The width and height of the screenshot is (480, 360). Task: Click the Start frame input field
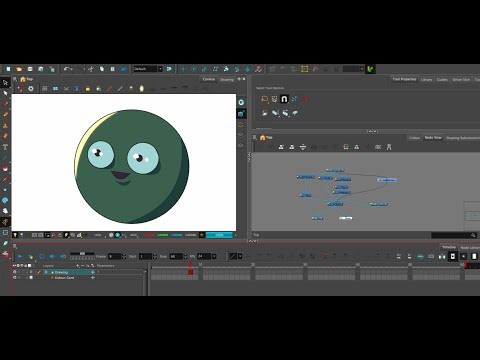pyautogui.click(x=145, y=256)
